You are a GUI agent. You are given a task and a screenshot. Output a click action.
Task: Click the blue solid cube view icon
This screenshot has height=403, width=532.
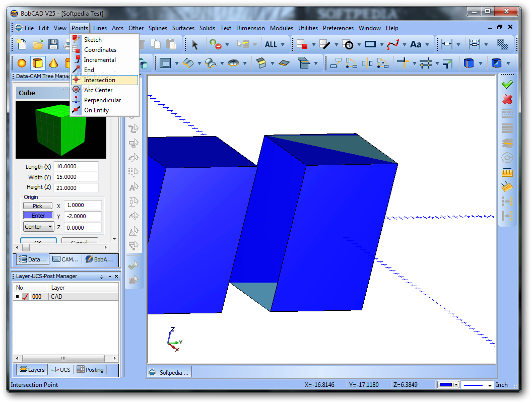click(469, 63)
